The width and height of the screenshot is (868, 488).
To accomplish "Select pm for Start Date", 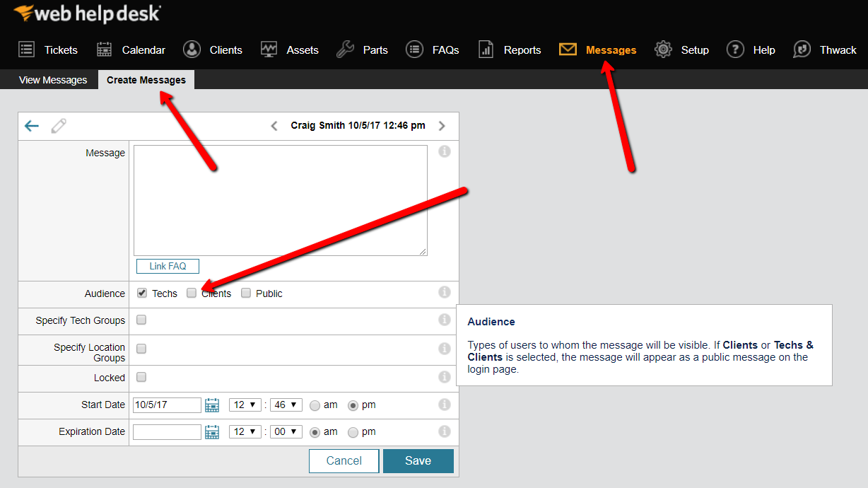I will [353, 405].
